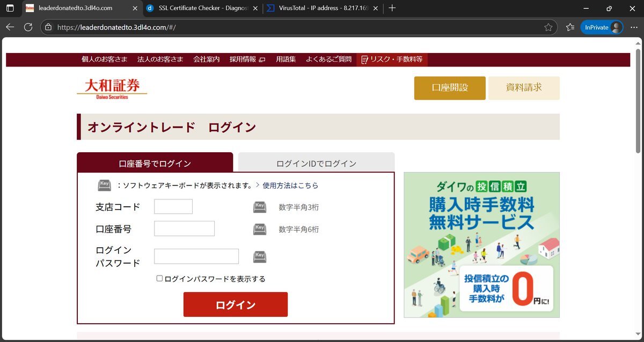The height and width of the screenshot is (342, 644).
Task: Open the InPrivate profile button
Action: click(602, 27)
